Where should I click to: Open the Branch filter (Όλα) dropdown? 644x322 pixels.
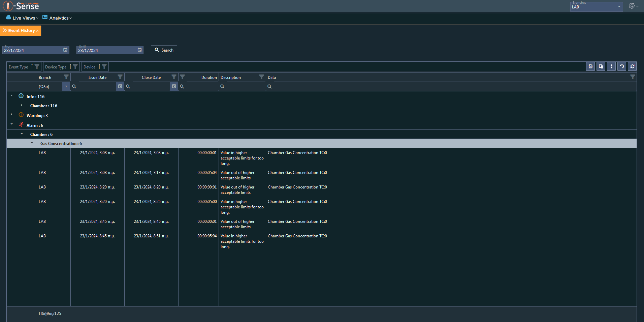[66, 86]
